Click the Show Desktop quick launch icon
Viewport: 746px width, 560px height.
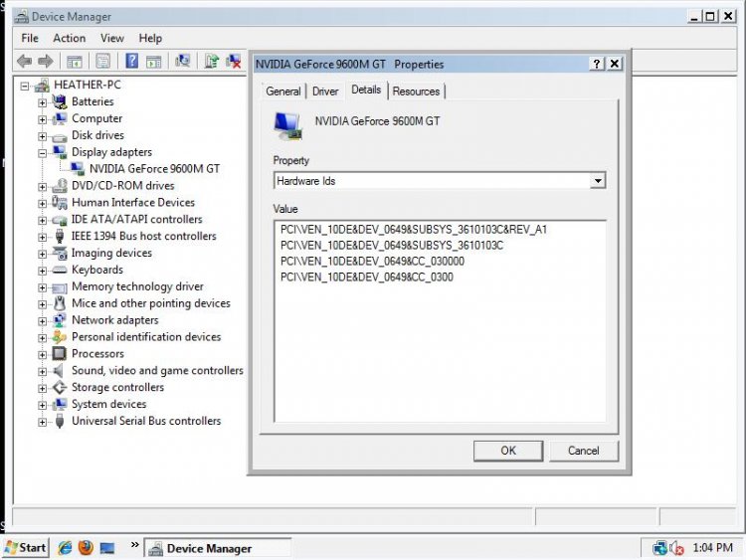point(107,549)
